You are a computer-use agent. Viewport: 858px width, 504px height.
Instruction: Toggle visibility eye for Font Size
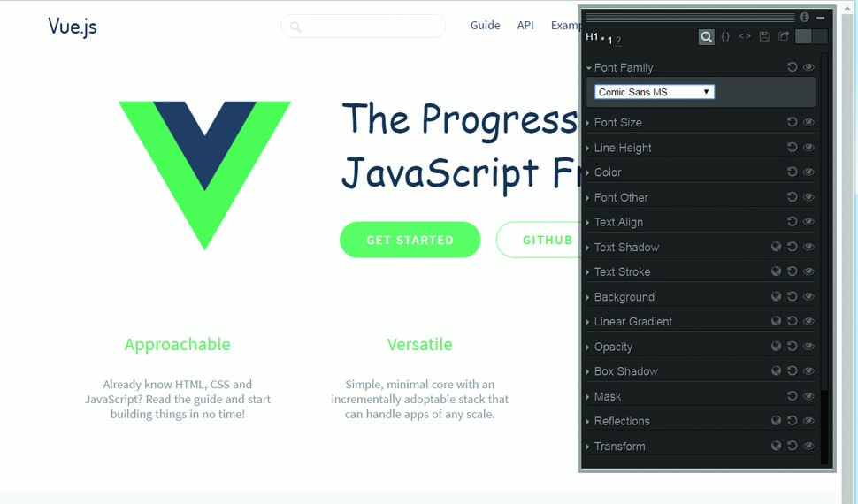pyautogui.click(x=808, y=122)
